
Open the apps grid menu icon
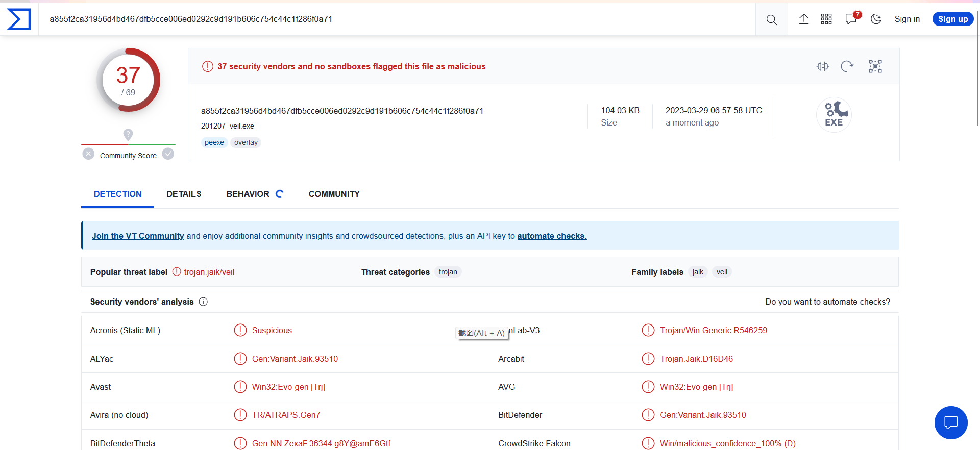pyautogui.click(x=826, y=19)
